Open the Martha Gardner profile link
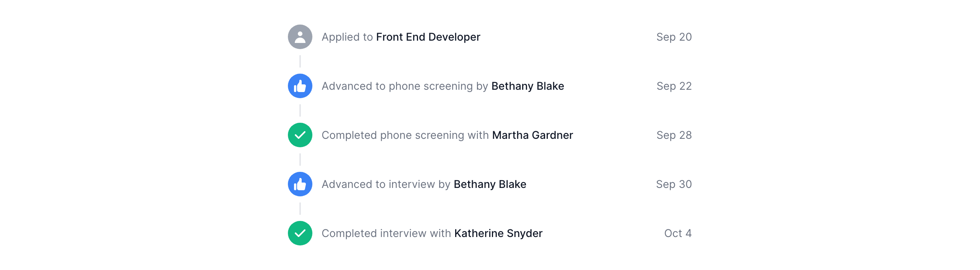980x270 pixels. click(532, 135)
